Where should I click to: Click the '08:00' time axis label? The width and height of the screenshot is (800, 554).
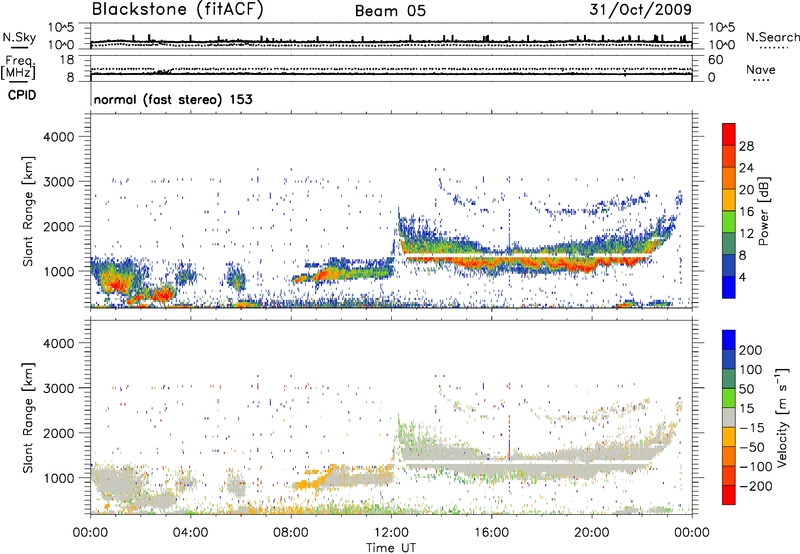click(x=291, y=533)
